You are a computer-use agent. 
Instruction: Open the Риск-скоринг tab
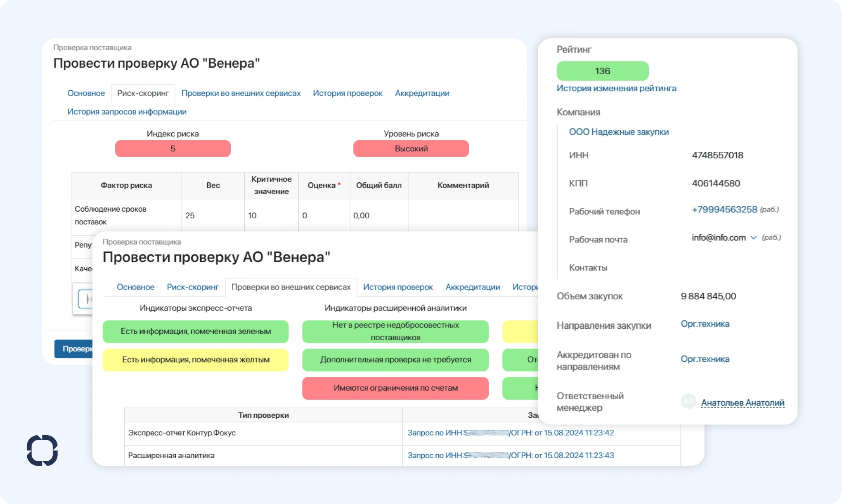193,287
